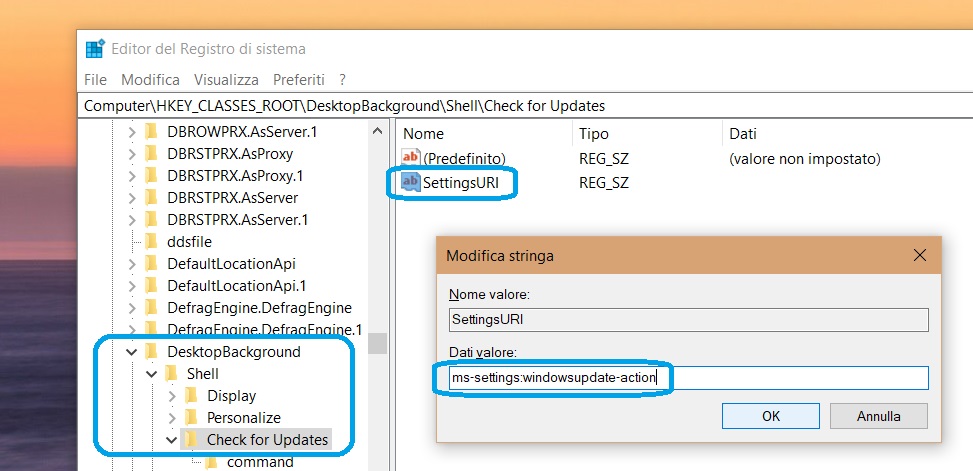Image resolution: width=973 pixels, height=471 pixels.
Task: Confirm the string edit with OK
Action: click(771, 416)
